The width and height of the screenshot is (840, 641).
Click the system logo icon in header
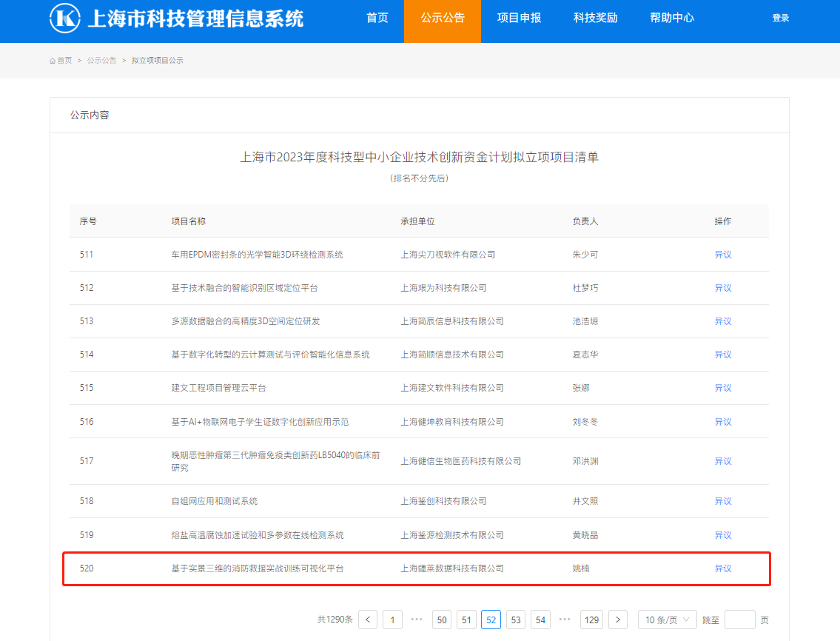[64, 19]
